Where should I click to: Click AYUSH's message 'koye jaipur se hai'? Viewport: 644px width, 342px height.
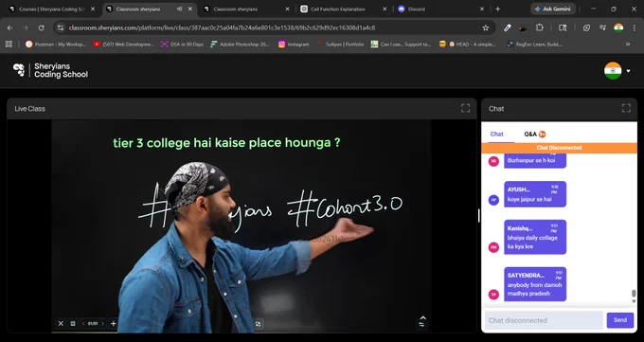pyautogui.click(x=535, y=194)
